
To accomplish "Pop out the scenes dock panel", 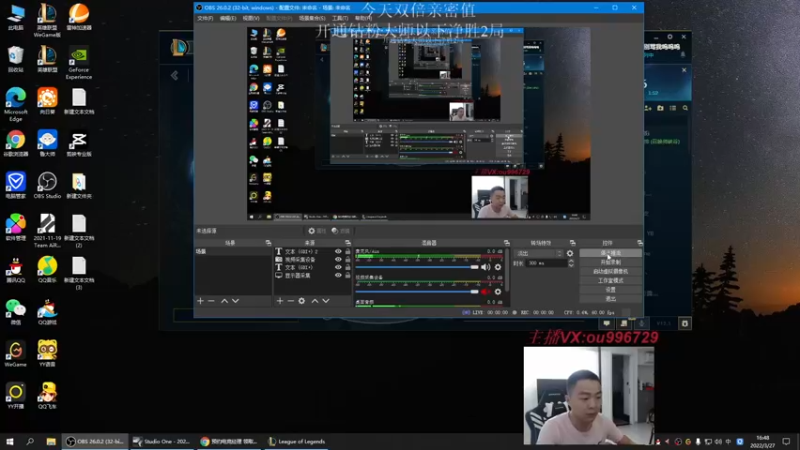I will (268, 243).
